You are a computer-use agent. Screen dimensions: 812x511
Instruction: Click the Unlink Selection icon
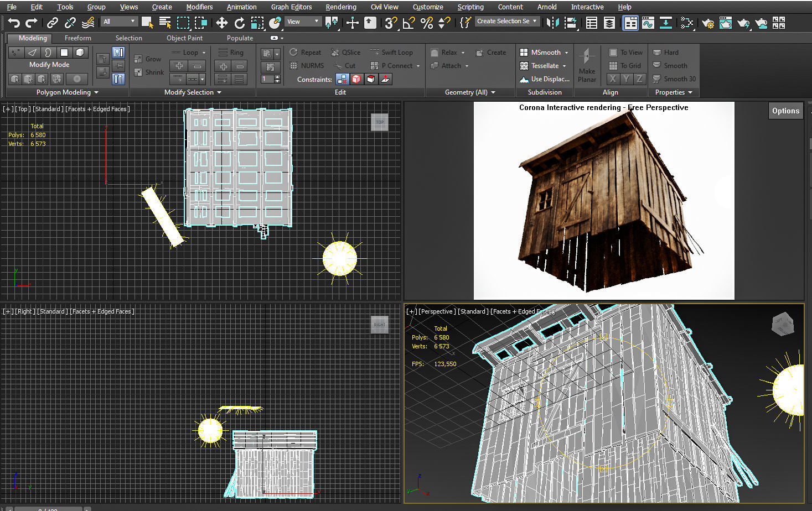click(70, 23)
